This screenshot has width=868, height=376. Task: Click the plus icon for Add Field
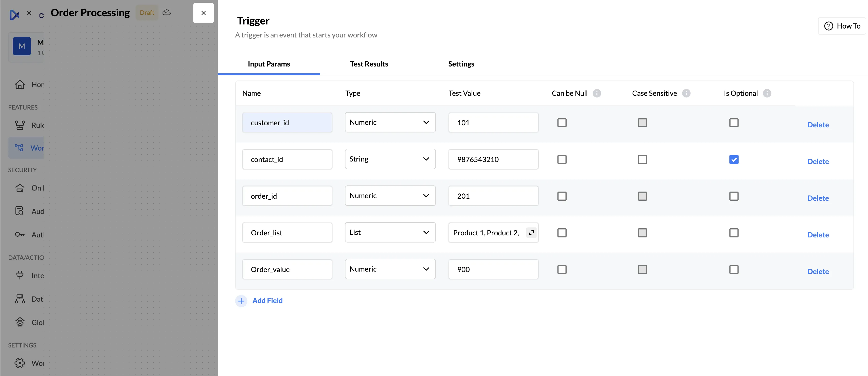[x=241, y=301]
